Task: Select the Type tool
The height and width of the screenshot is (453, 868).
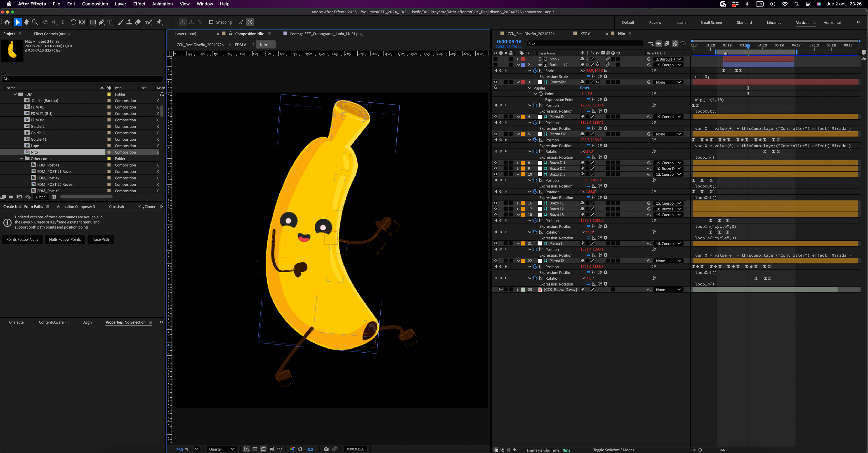Action: [110, 22]
